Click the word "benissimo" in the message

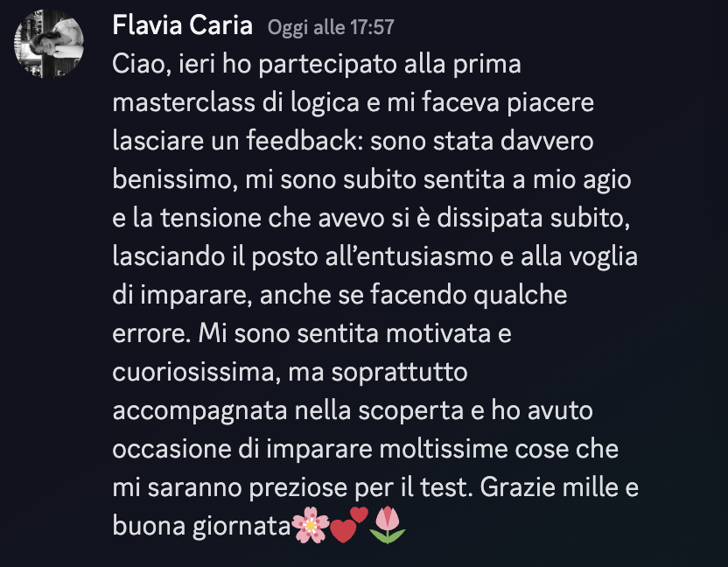(x=171, y=179)
